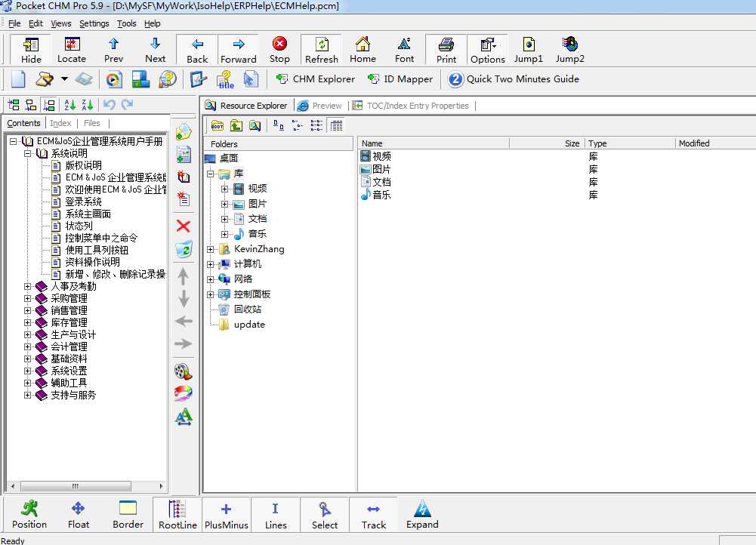Screen dimensions: 756x545
Task: Indent entry with the right arrow
Action: pyautogui.click(x=184, y=343)
